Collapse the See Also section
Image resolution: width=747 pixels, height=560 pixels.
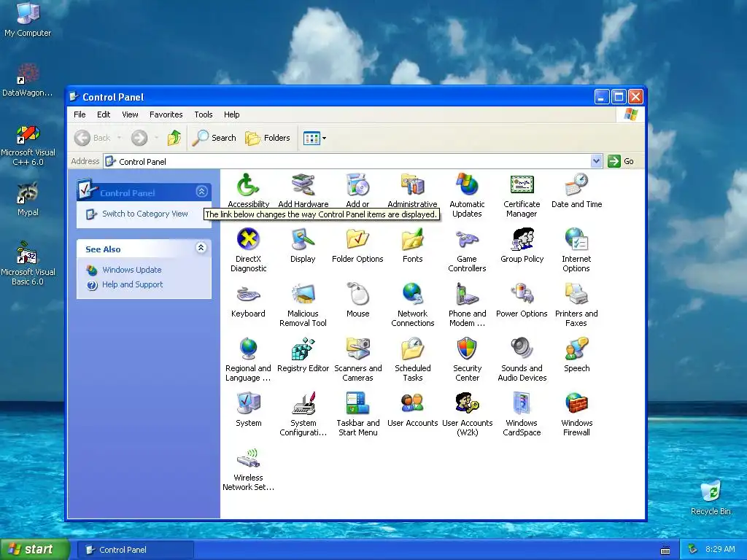(201, 248)
